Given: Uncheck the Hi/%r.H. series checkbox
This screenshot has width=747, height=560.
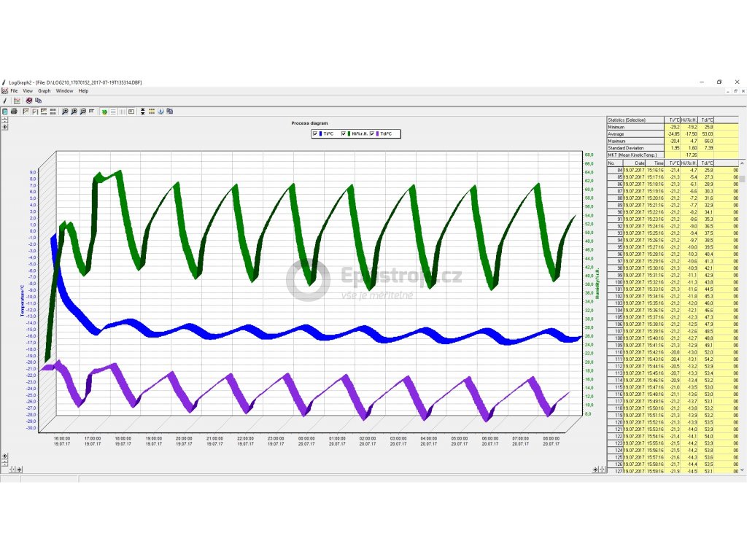Looking at the screenshot, I should click(344, 133).
